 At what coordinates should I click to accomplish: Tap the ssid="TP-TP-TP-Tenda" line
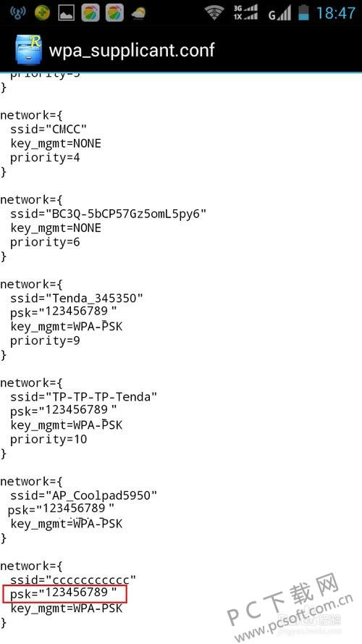84,397
